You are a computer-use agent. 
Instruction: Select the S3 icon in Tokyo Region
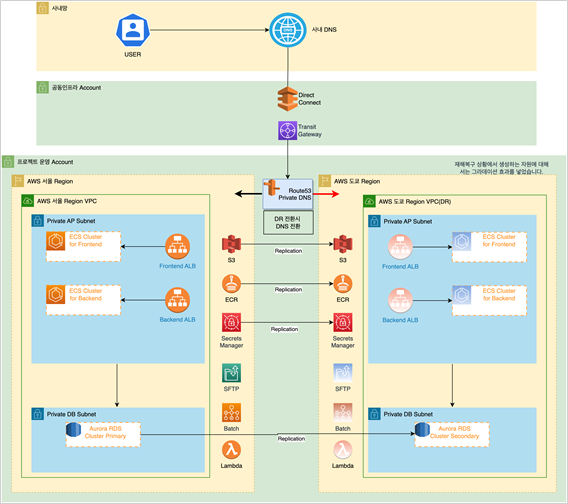[343, 244]
